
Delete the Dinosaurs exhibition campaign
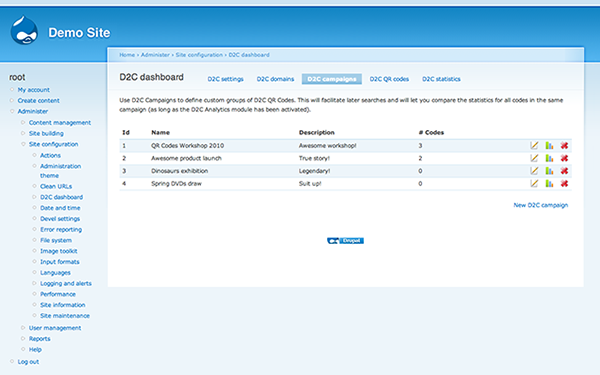[564, 171]
